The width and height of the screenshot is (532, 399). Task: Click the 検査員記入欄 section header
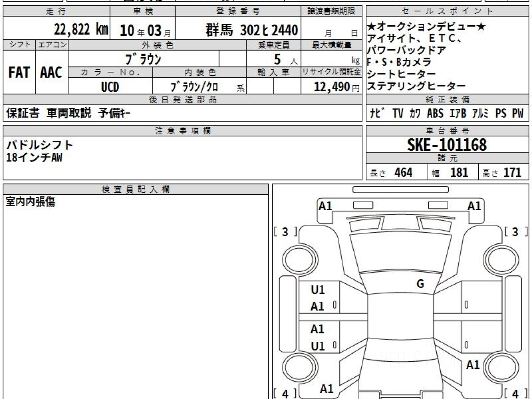pyautogui.click(x=136, y=189)
